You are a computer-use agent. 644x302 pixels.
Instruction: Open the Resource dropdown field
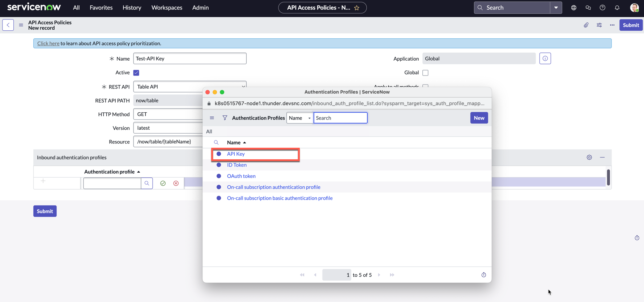168,142
